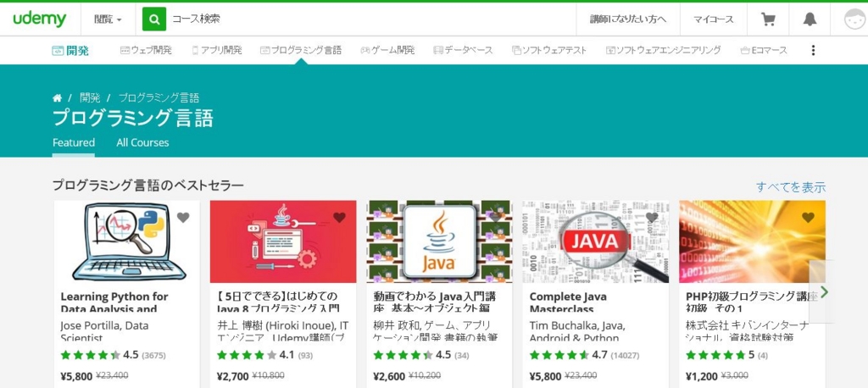
Task: Click the 講師になりたい方へ link
Action: pos(628,19)
